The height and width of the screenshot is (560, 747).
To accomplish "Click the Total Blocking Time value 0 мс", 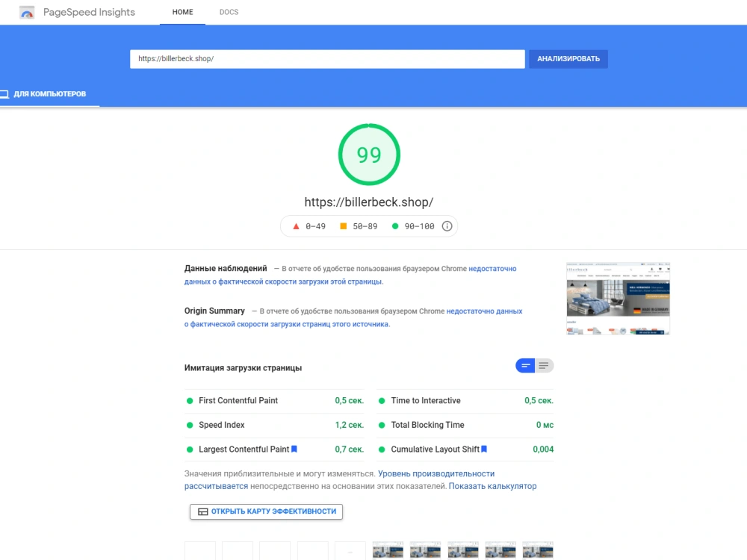I will click(545, 425).
